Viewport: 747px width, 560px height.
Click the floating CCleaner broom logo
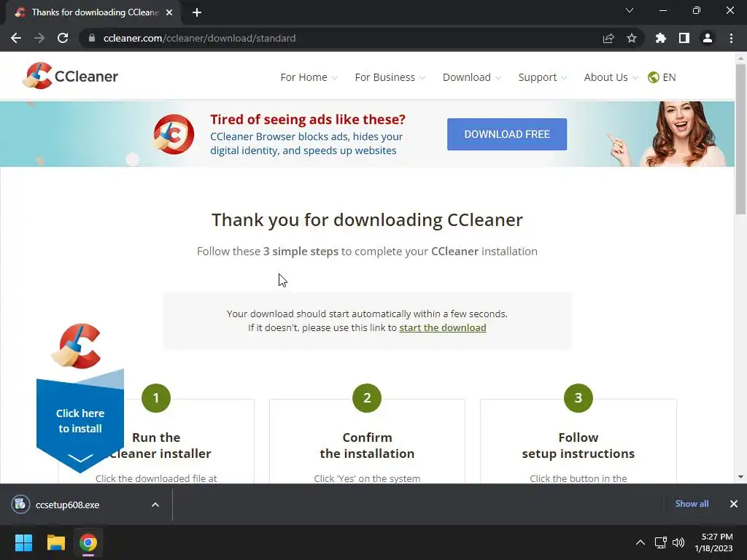click(x=76, y=346)
